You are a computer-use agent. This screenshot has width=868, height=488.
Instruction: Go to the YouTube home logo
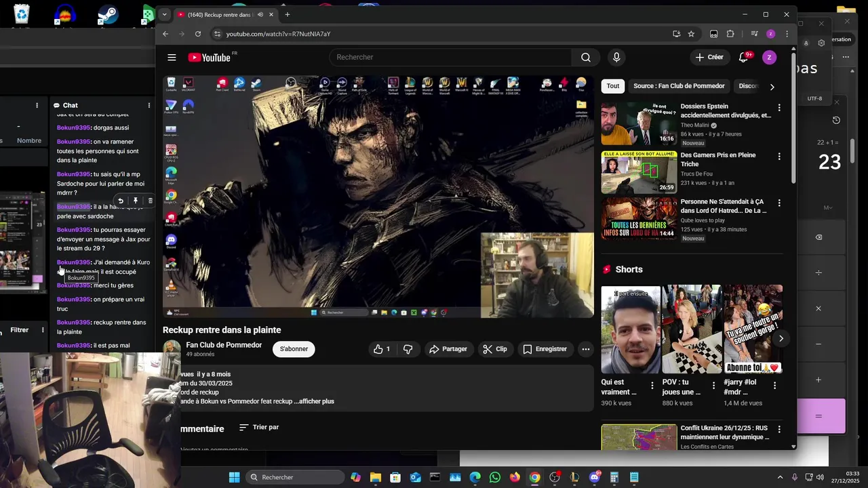pyautogui.click(x=210, y=58)
